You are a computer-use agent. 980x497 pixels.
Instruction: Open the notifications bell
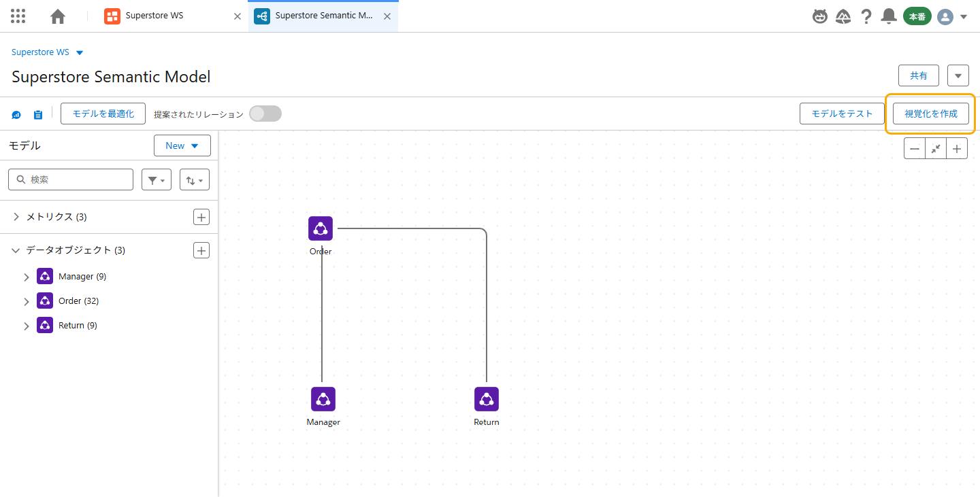889,16
